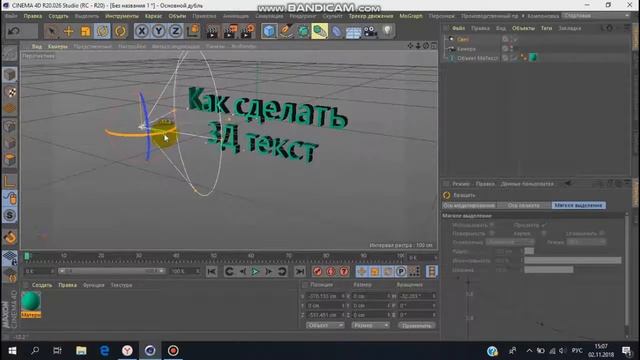Open the Объекты menu in object manager

click(x=523, y=29)
